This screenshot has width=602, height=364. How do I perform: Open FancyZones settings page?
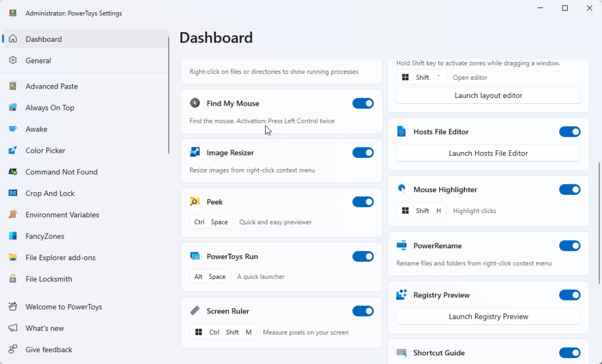(85, 236)
